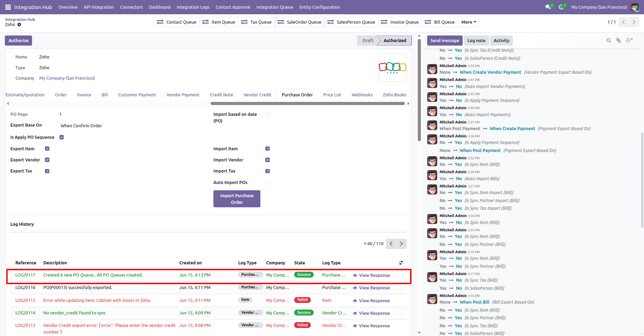Switch to the Price List tab
Image resolution: width=644 pixels, height=336 pixels.
click(332, 95)
